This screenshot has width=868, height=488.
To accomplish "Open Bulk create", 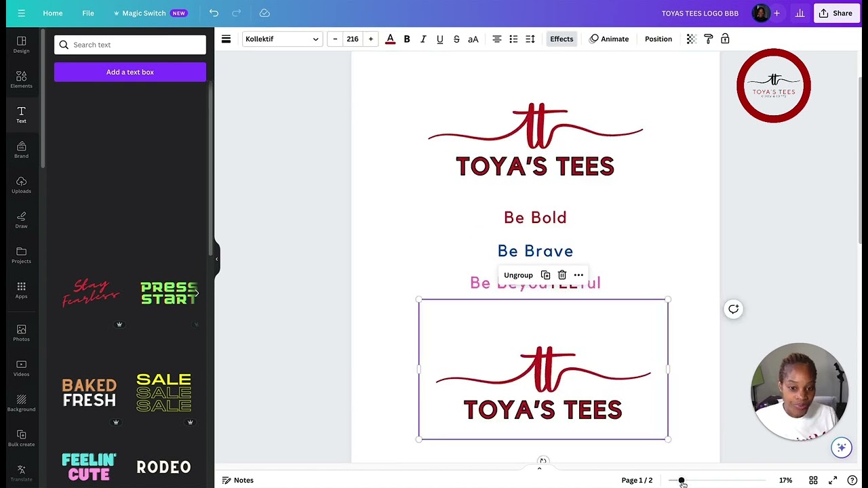I will click(x=22, y=439).
